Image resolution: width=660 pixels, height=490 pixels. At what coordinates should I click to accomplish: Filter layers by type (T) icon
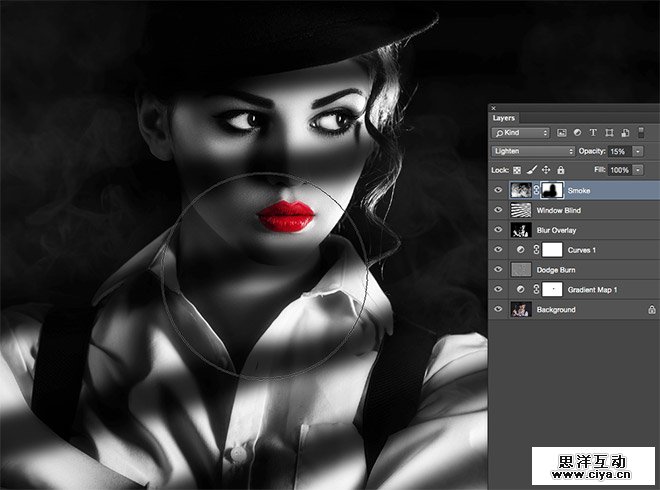tap(593, 132)
